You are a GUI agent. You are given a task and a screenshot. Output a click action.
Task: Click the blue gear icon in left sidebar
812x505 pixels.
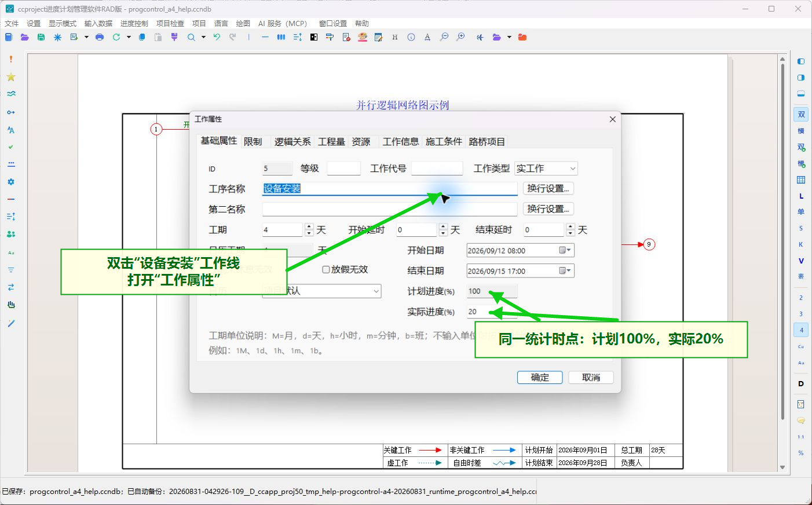11,182
